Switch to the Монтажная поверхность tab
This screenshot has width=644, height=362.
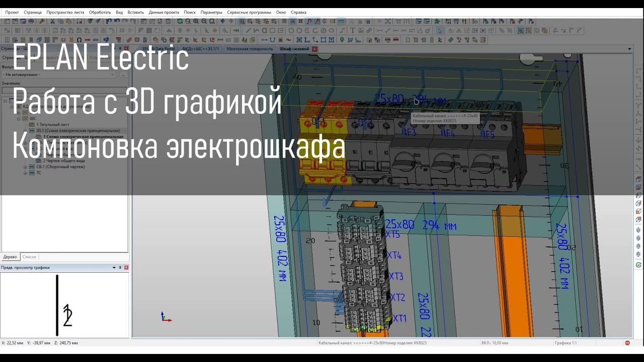click(x=250, y=49)
